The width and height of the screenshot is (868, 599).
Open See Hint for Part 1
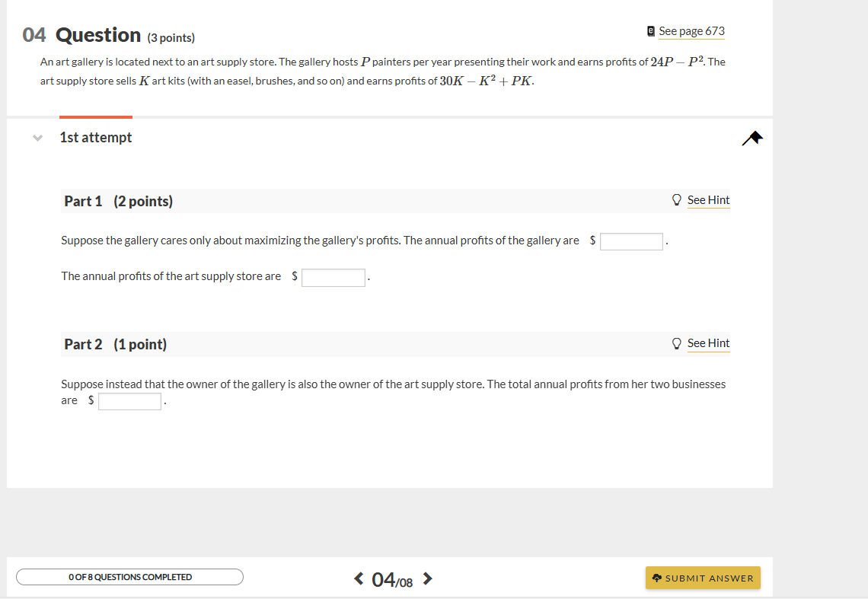(708, 200)
